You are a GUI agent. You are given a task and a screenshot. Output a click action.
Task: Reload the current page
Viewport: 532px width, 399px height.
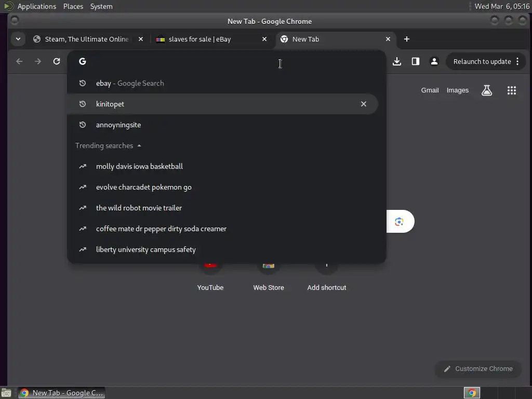tap(57, 61)
